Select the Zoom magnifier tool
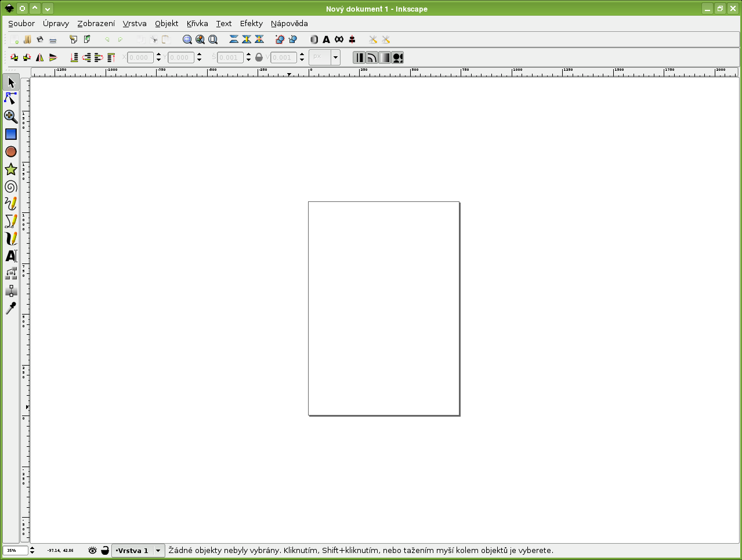742x560 pixels. click(x=10, y=116)
